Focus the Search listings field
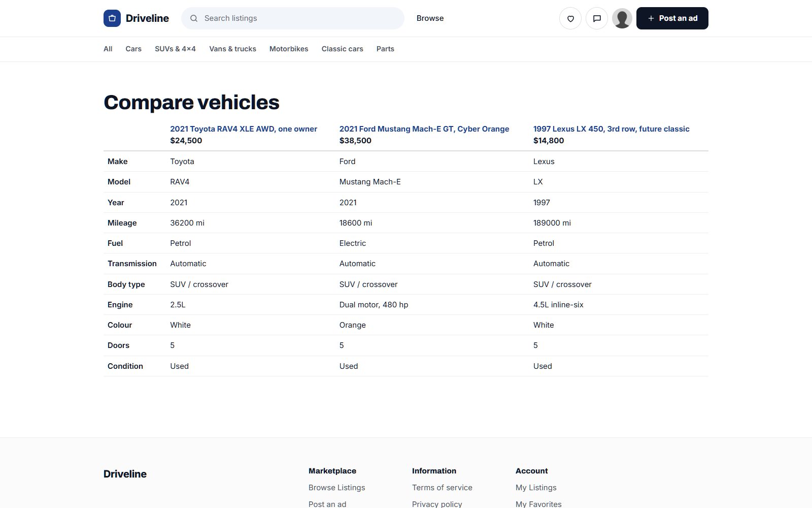Viewport: 812px width, 508px height. click(x=293, y=18)
